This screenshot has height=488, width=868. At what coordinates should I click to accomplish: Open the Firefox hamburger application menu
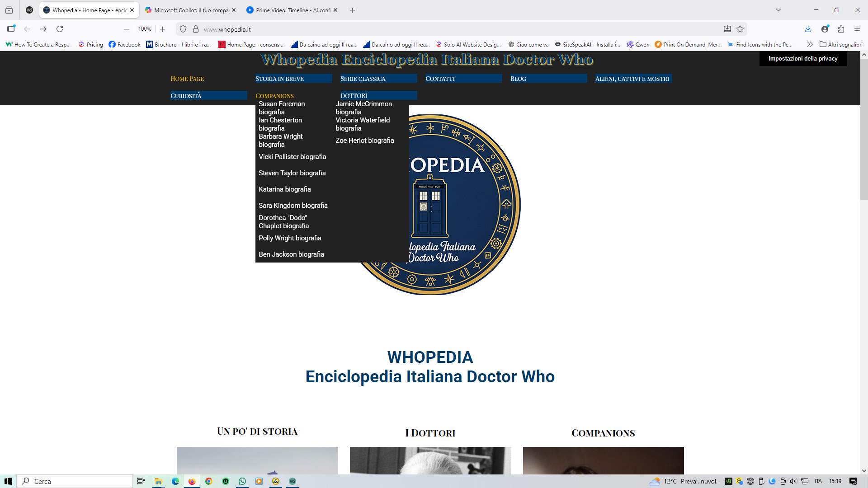pyautogui.click(x=857, y=29)
